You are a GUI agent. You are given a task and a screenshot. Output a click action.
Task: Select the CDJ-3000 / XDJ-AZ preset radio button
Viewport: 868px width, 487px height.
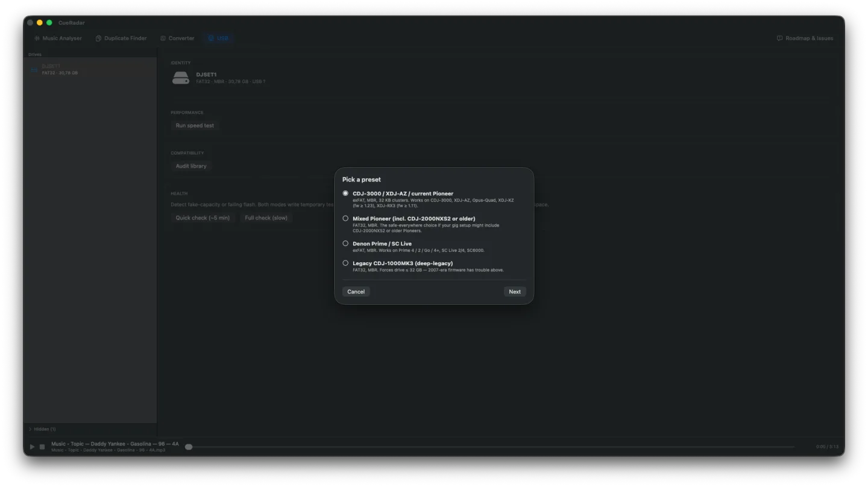pyautogui.click(x=345, y=193)
